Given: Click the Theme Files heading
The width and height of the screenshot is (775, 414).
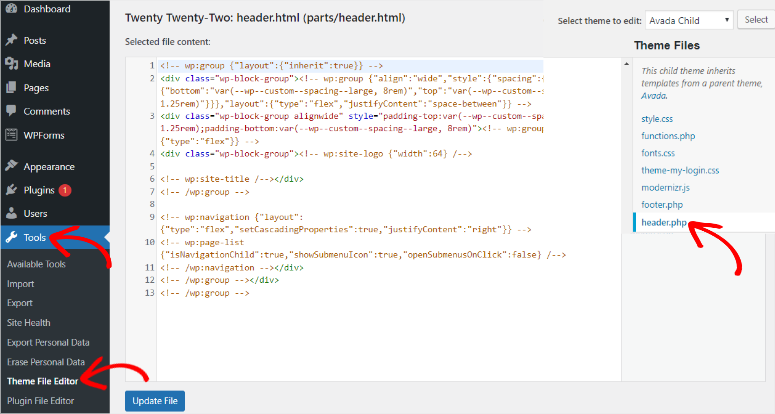Looking at the screenshot, I should (667, 45).
